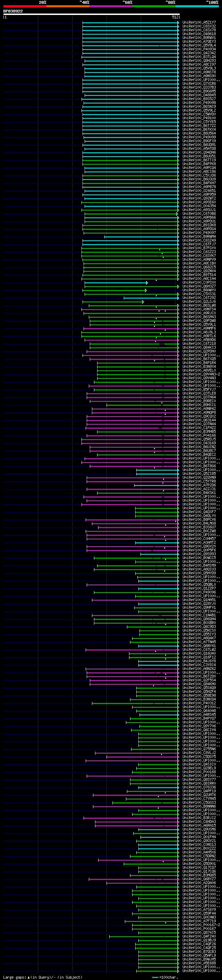Click the cyan alignment bar for UniRef100_A4RS45

click(159, 715)
